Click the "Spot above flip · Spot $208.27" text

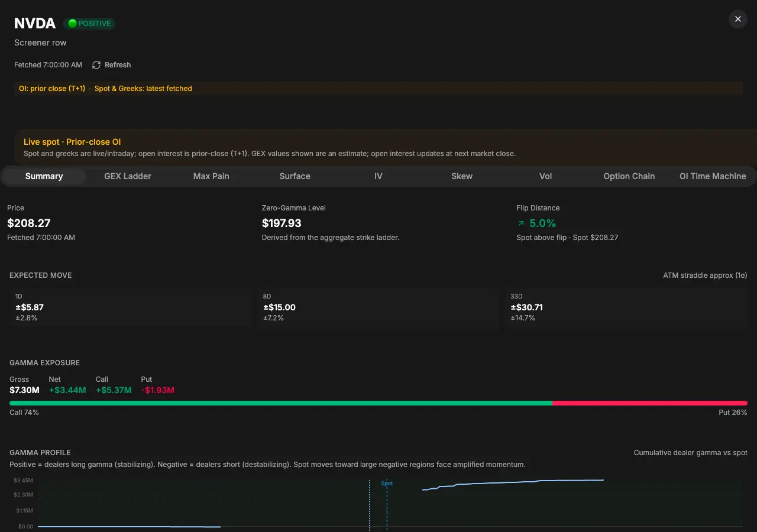click(567, 238)
